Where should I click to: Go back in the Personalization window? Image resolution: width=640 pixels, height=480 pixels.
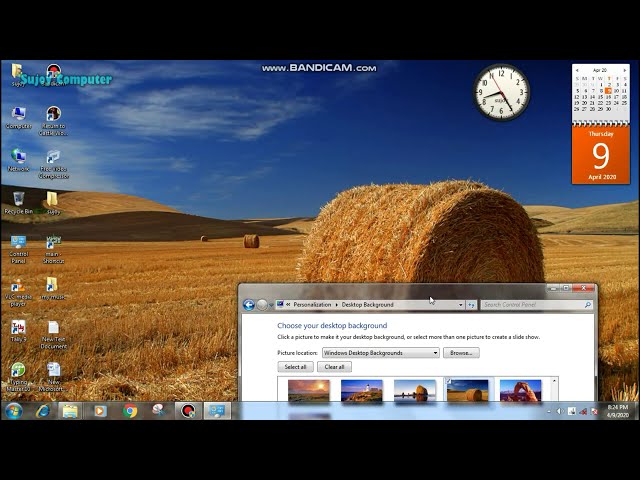[x=249, y=304]
